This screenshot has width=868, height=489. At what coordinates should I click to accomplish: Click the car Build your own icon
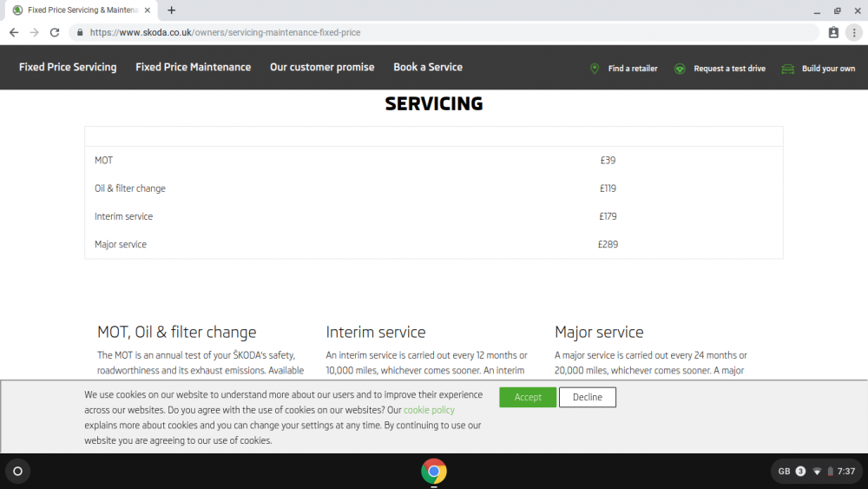(788, 69)
